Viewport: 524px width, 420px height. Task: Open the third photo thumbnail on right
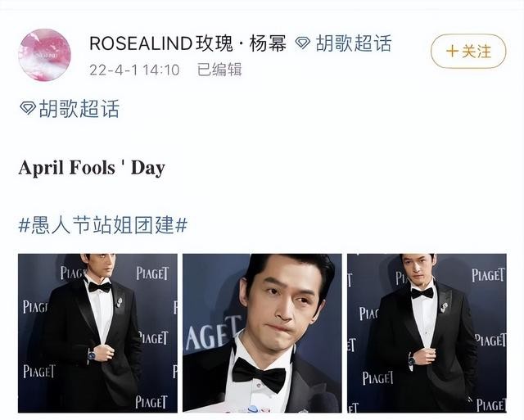[x=427, y=333]
